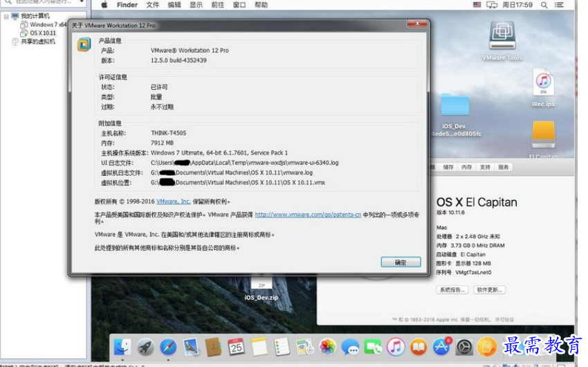This screenshot has width=588, height=367.
Task: Click the orange app icon after System Preferences
Action: pos(487,347)
